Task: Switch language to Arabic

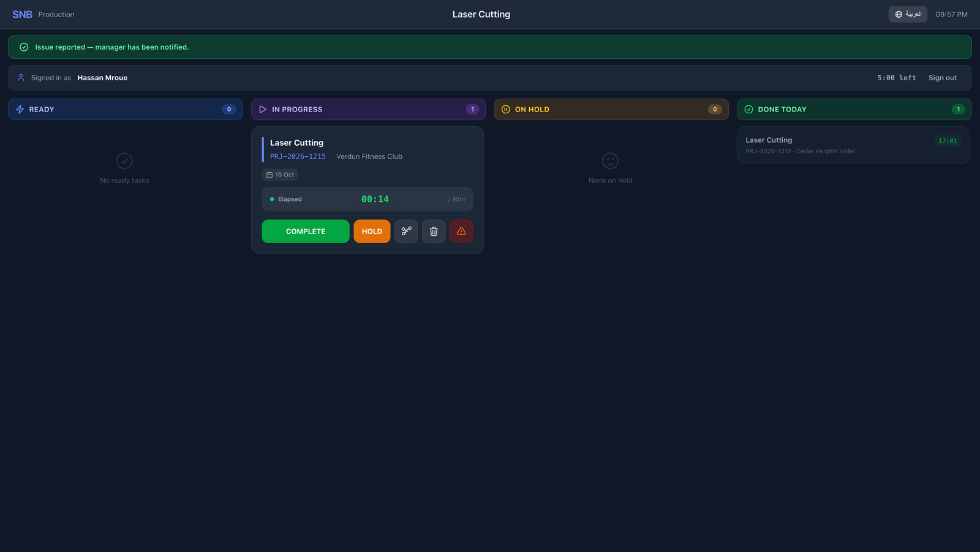Action: click(x=908, y=14)
